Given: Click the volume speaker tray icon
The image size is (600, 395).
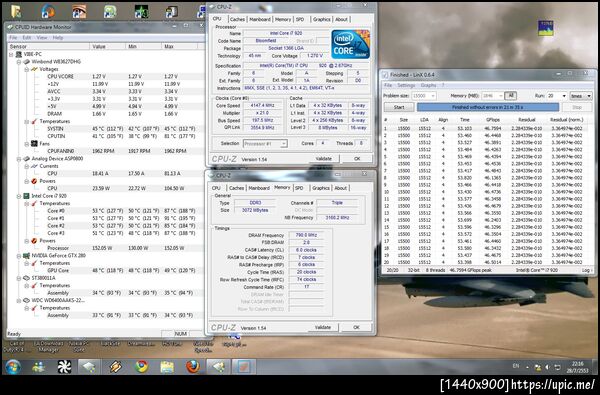Looking at the screenshot, I should [x=548, y=367].
